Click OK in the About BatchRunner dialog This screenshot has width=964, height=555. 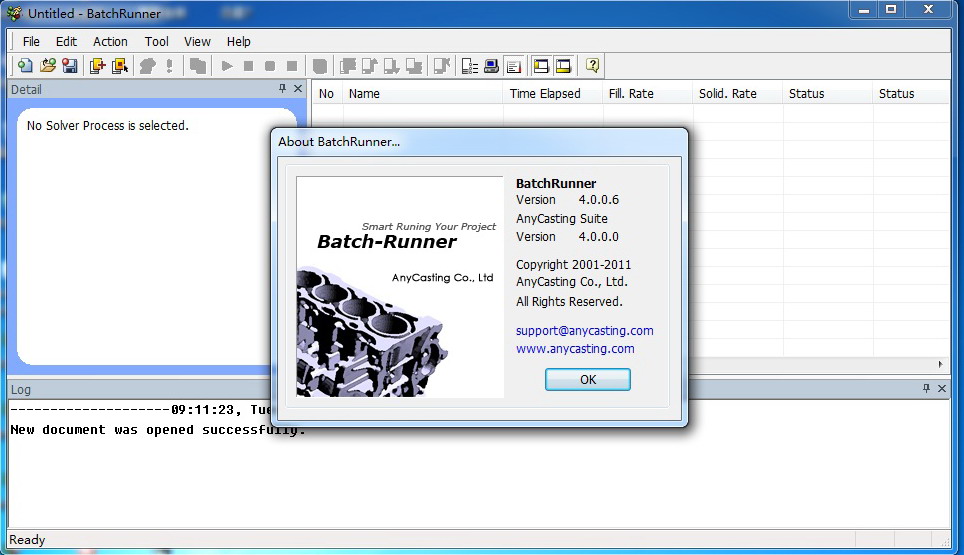point(588,379)
